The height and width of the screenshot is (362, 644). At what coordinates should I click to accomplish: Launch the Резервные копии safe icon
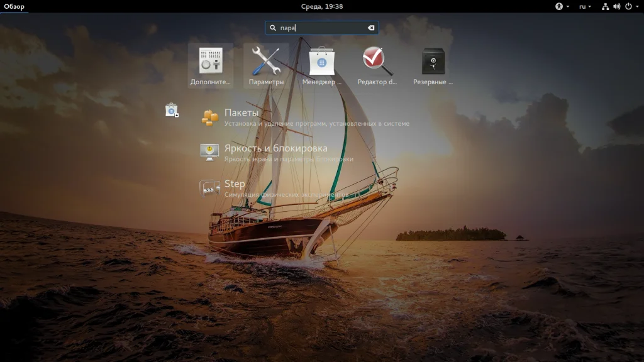(433, 61)
